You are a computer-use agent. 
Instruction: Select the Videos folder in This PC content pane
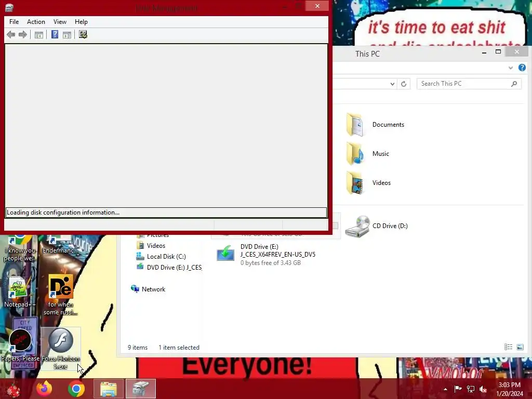click(x=368, y=183)
